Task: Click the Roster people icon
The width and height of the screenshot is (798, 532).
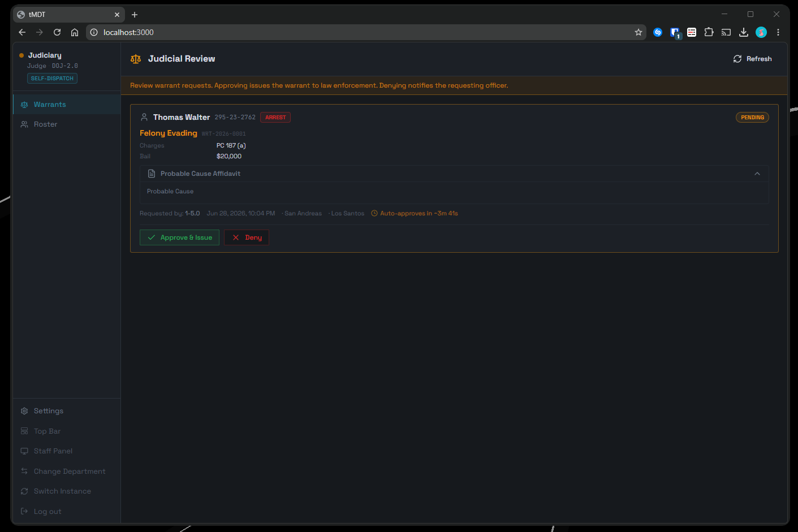Action: coord(24,124)
